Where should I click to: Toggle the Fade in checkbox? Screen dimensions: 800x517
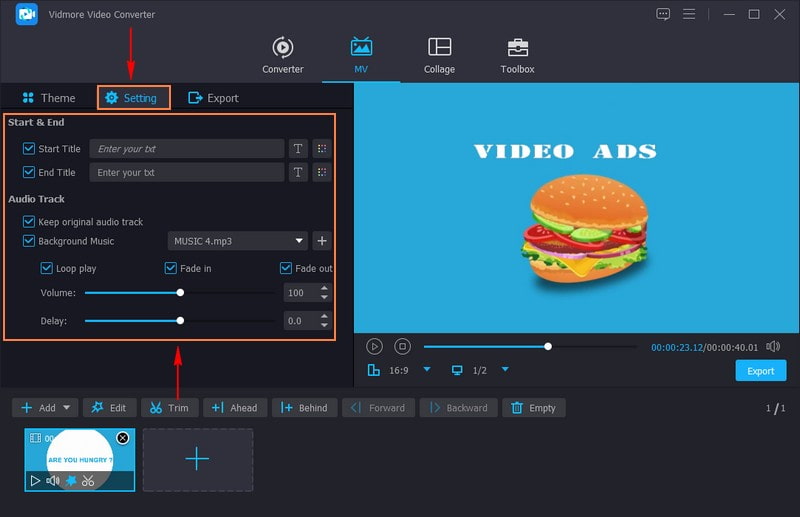pyautogui.click(x=171, y=269)
